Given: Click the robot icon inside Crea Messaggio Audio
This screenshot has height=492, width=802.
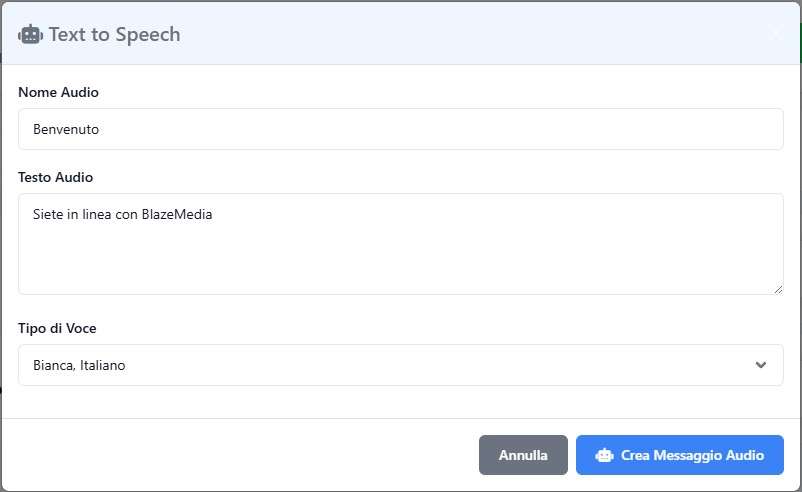Looking at the screenshot, I should pyautogui.click(x=604, y=455).
